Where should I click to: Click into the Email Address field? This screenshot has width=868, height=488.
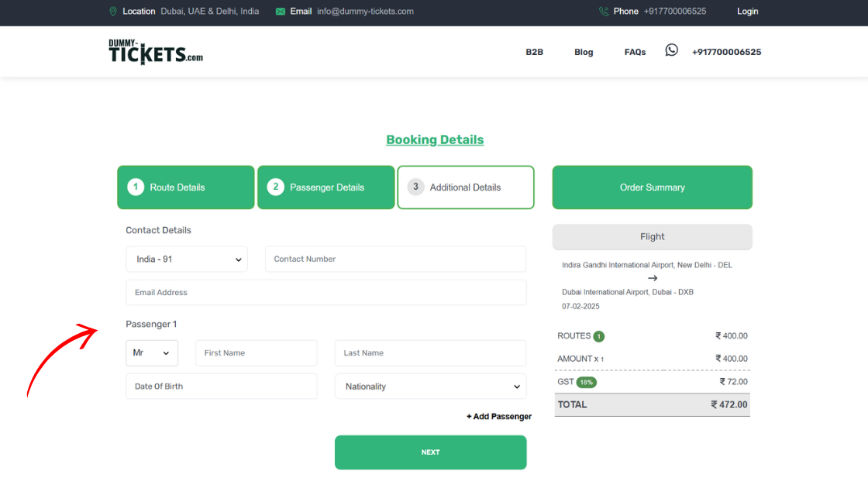click(325, 293)
